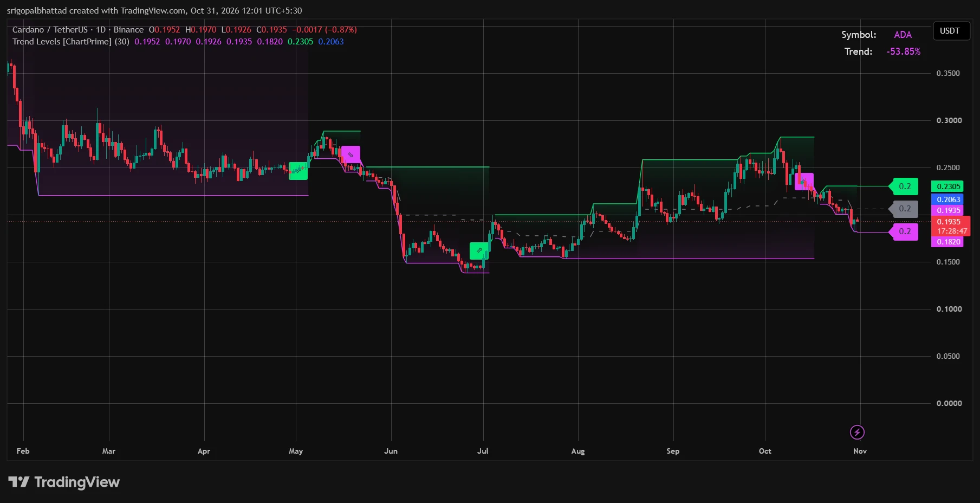Click the -0.0017 (-0.87%) change value
Viewport: 980px width, 503px height.
point(324,30)
